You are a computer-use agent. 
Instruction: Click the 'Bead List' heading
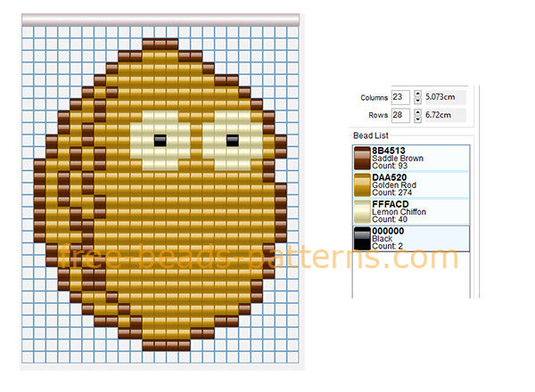pos(371,135)
